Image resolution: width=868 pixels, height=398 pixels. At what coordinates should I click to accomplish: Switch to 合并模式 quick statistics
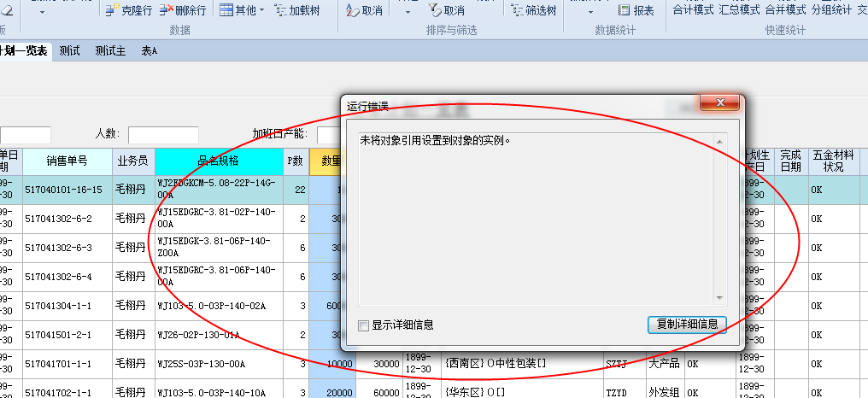[x=785, y=10]
